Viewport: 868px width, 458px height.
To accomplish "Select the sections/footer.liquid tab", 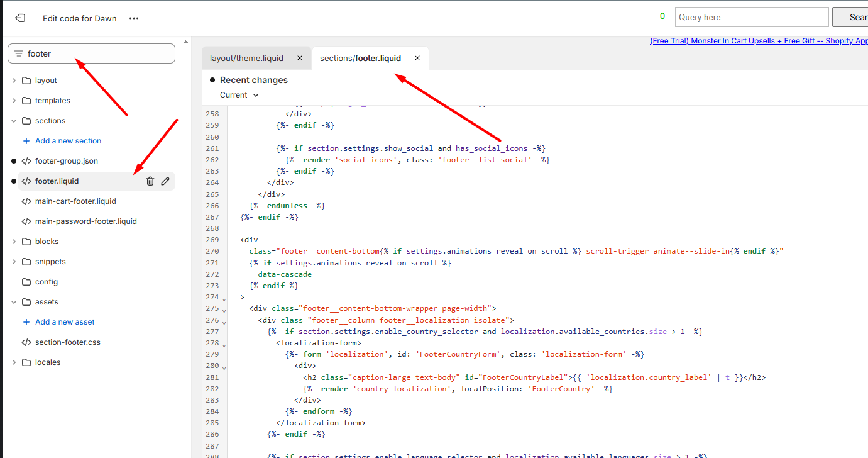I will click(x=360, y=58).
